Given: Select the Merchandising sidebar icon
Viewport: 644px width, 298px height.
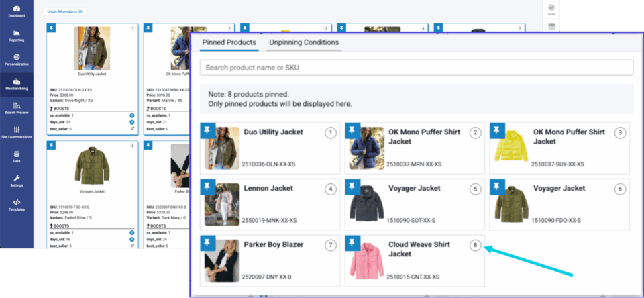Looking at the screenshot, I should tap(17, 83).
